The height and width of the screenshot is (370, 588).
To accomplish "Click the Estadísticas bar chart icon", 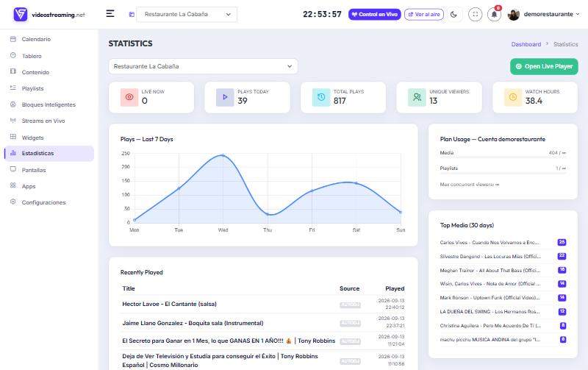I will [13, 153].
